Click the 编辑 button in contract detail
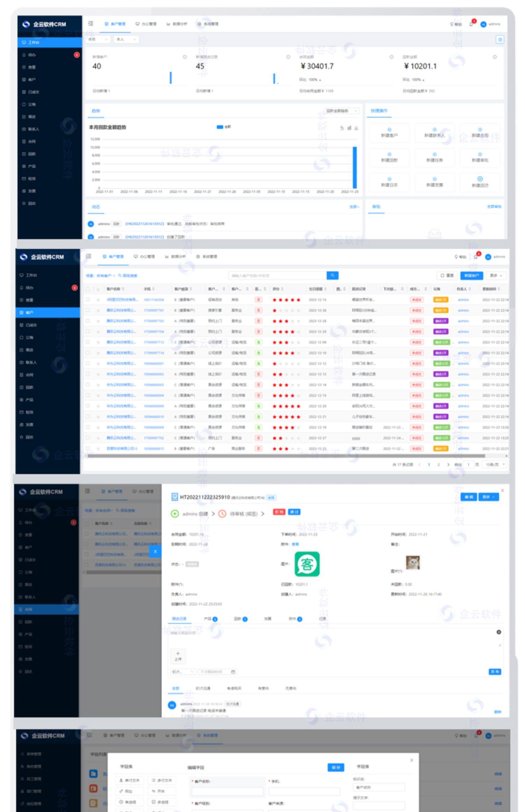Viewport: 525px width, 812px height. 469,497
